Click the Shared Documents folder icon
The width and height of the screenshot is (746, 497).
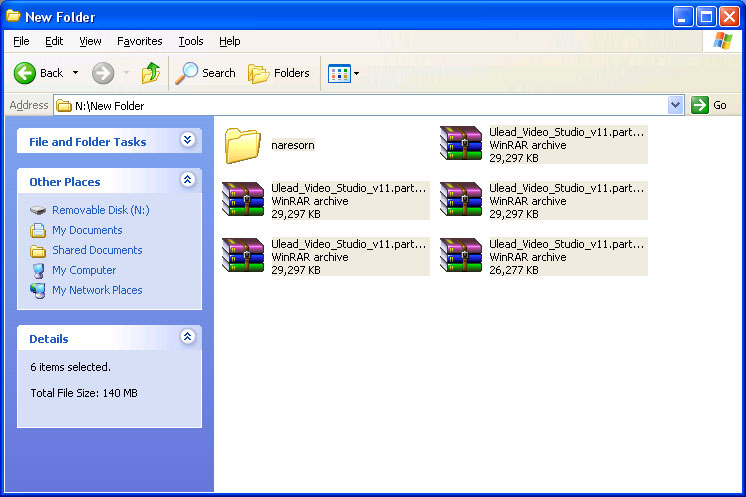38,251
